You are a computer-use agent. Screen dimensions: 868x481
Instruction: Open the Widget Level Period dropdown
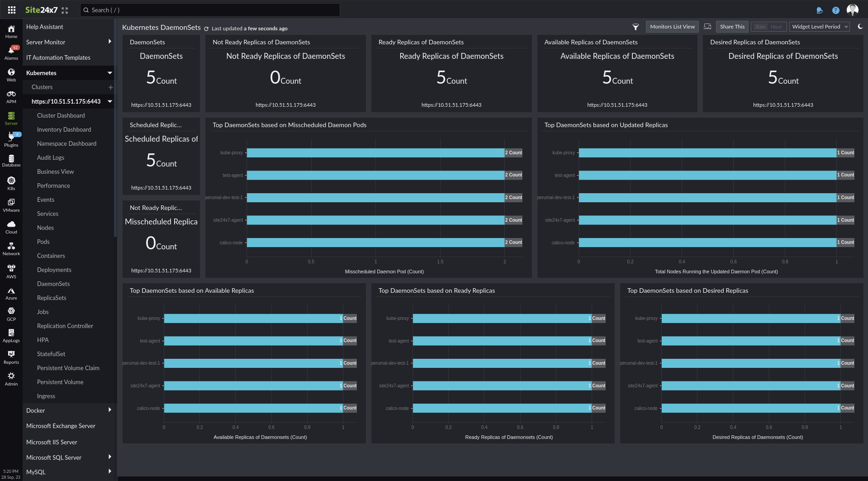tap(819, 26)
